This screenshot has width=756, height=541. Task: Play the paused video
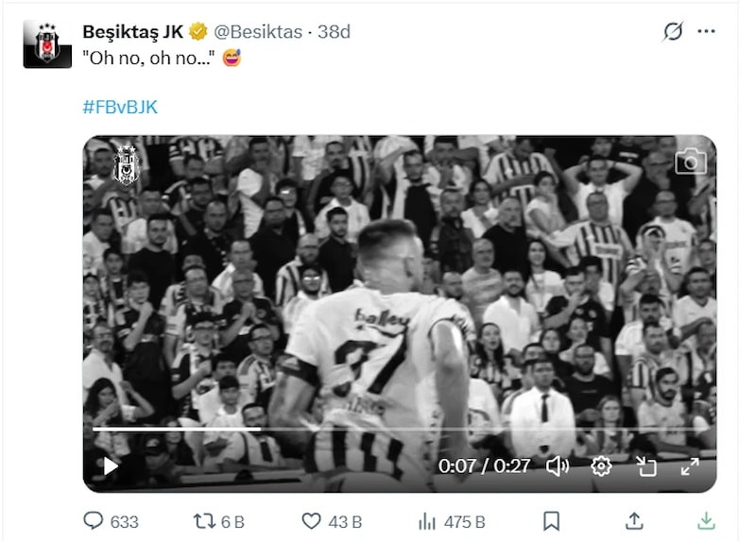pos(111,465)
